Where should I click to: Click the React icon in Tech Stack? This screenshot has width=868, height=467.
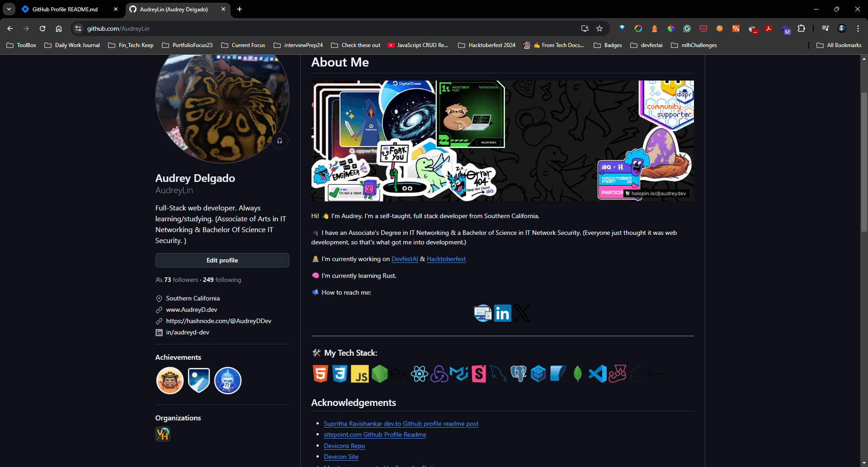tap(419, 374)
